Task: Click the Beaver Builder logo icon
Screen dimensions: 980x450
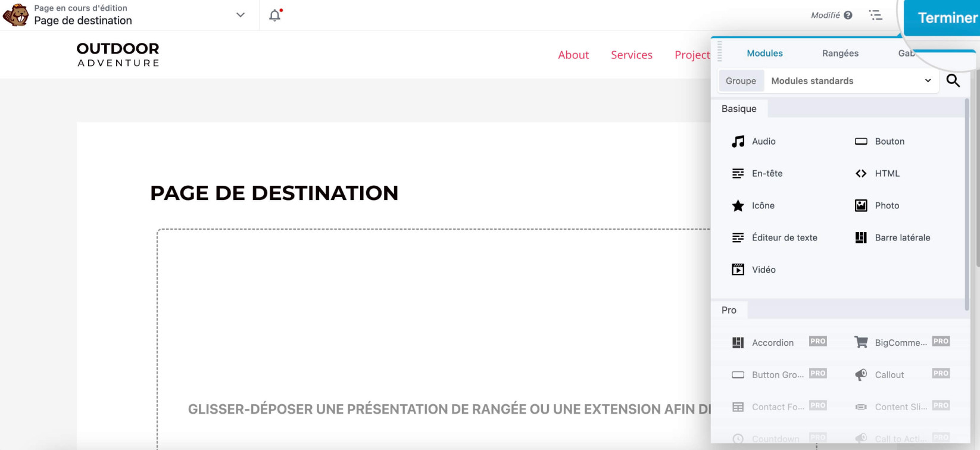Action: 15,15
